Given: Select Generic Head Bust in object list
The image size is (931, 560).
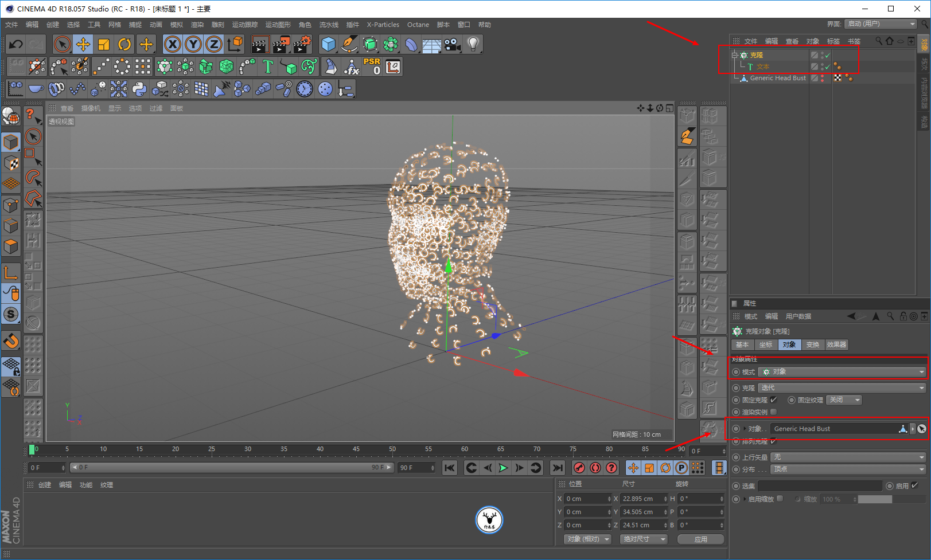Looking at the screenshot, I should pos(777,78).
